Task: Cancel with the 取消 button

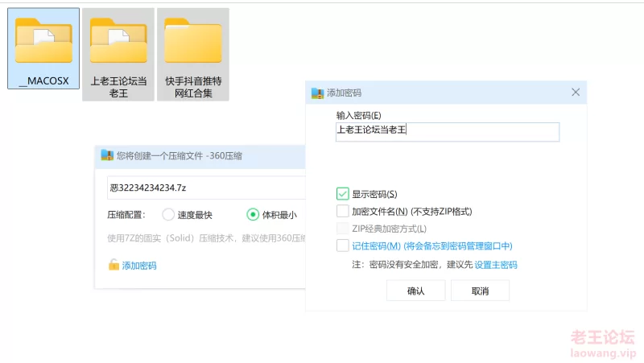Action: [480, 291]
